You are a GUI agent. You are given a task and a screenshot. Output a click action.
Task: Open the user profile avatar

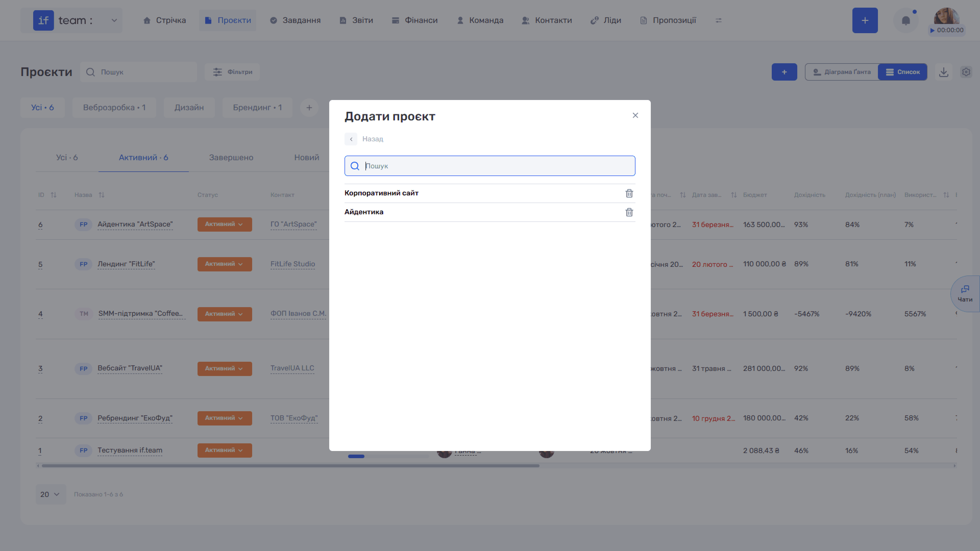tap(947, 16)
